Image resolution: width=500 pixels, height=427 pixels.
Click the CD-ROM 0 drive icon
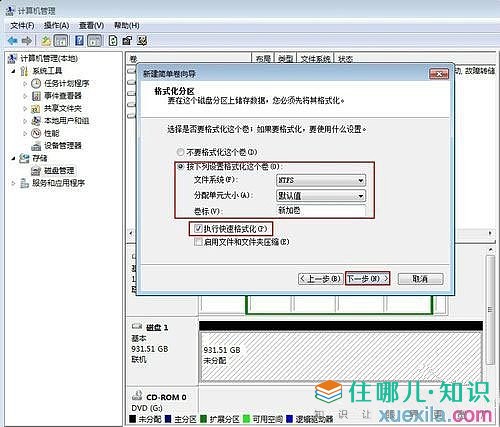137,396
